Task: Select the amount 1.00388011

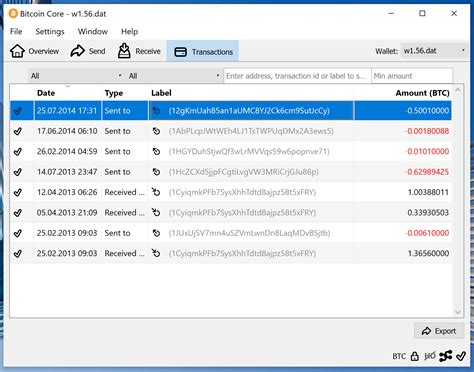Action: pyautogui.click(x=428, y=192)
